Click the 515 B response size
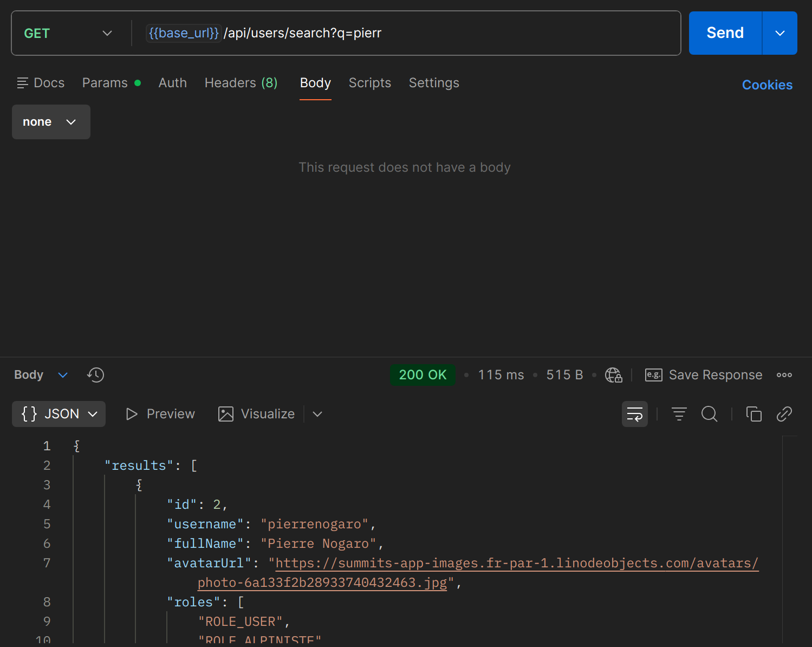Screen dimensions: 812x647 pyautogui.click(x=564, y=375)
